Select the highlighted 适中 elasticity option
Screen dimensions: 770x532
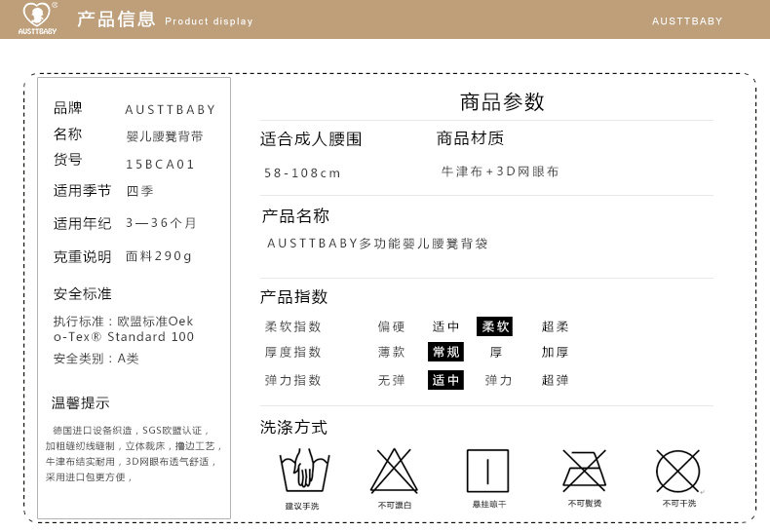click(x=445, y=380)
